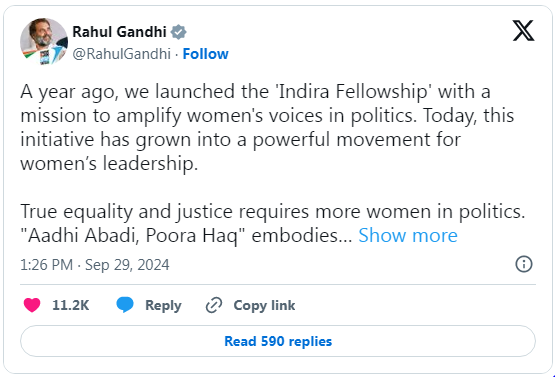The width and height of the screenshot is (555, 377).
Task: Select the Reply text label
Action: click(163, 305)
